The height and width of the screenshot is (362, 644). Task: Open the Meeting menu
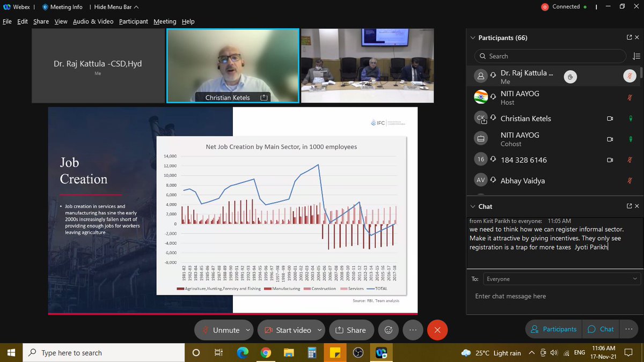pyautogui.click(x=165, y=21)
